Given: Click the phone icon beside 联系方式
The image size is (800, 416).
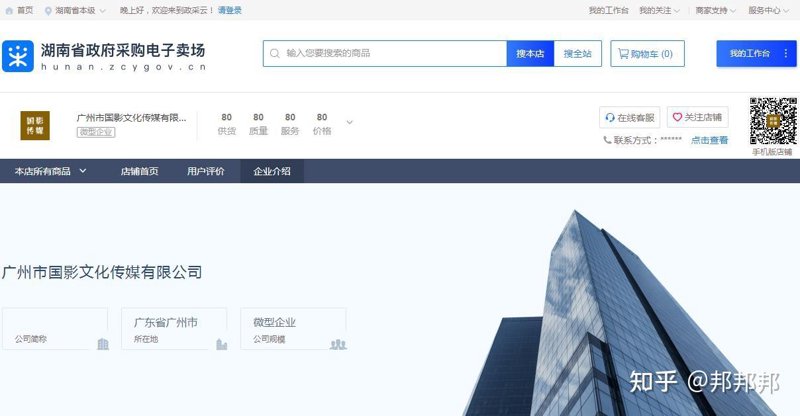Looking at the screenshot, I should click(x=607, y=140).
